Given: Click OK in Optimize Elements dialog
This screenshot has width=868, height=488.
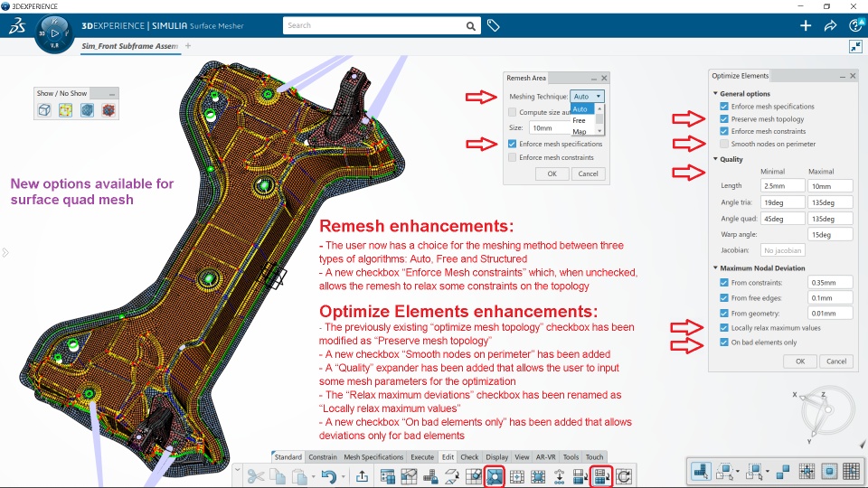Looking at the screenshot, I should (800, 361).
